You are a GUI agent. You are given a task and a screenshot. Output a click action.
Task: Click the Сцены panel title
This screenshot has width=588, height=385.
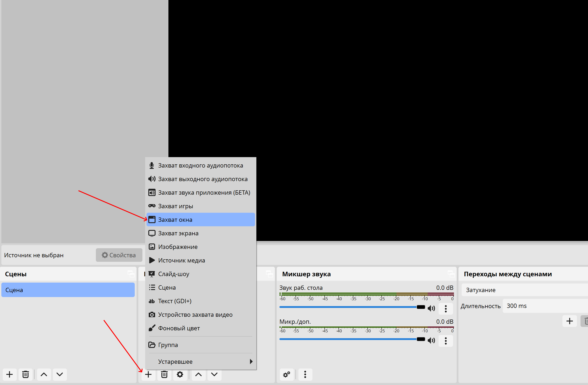click(x=16, y=274)
